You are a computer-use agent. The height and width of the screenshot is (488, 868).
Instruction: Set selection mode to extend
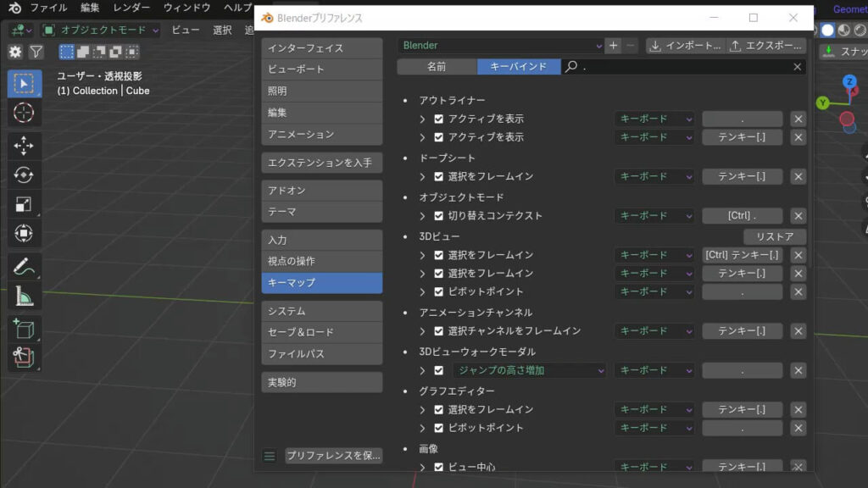click(x=83, y=52)
